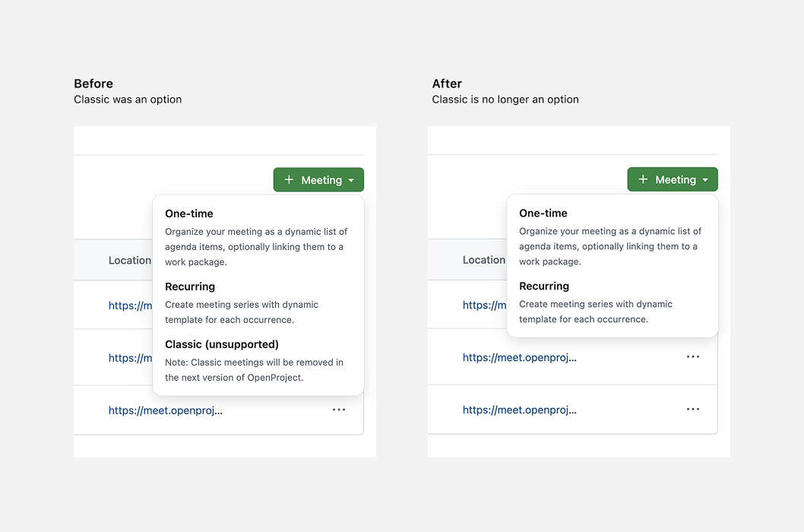This screenshot has height=532, width=804.
Task: Click the green Meeting button on the Before side
Action: pos(318,179)
